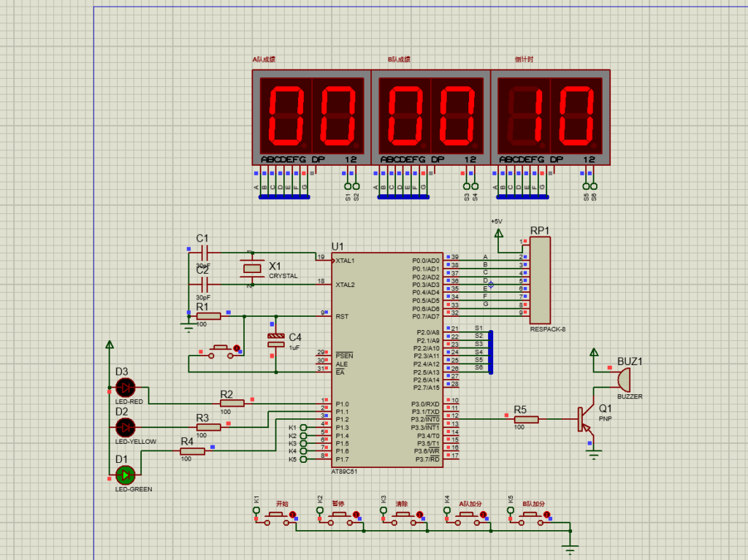This screenshot has width=748, height=560.
Task: Click the C4 1uF capacitor
Action: pyautogui.click(x=275, y=340)
